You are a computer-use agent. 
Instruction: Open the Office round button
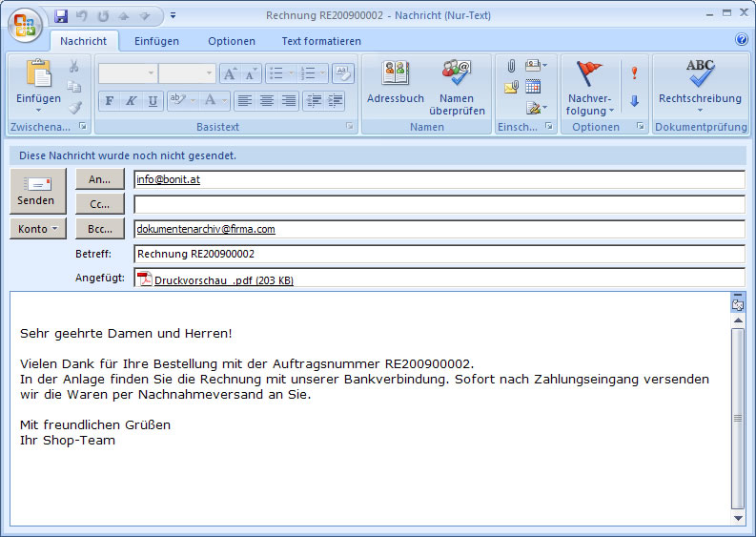point(25,25)
